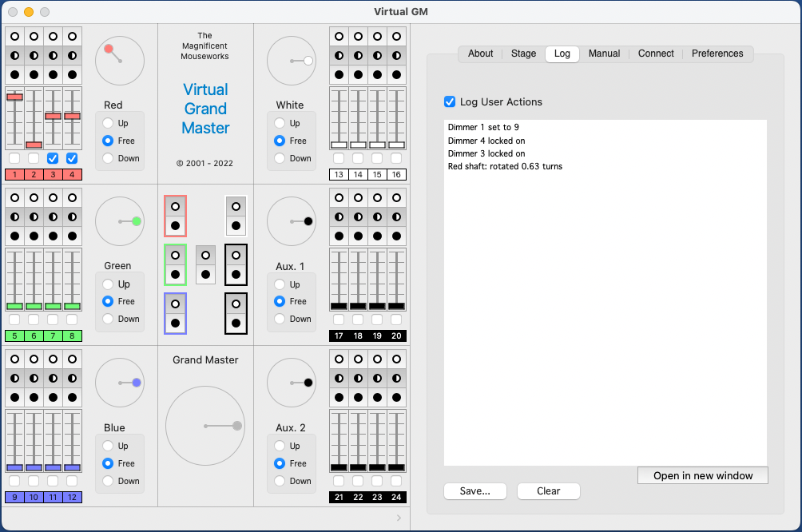Click filled circle in blue-bordered master switch
The image size is (802, 532).
pos(175,324)
